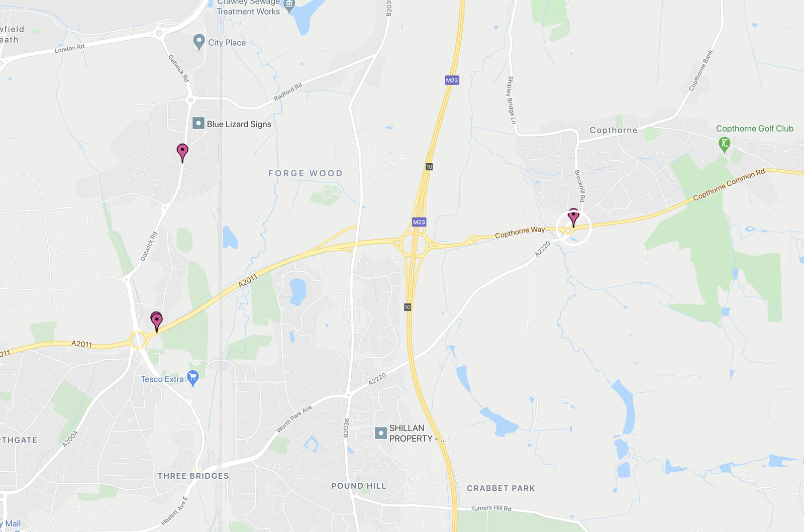Click the lower junction 10 marker
This screenshot has height=532, width=804.
[x=408, y=307]
